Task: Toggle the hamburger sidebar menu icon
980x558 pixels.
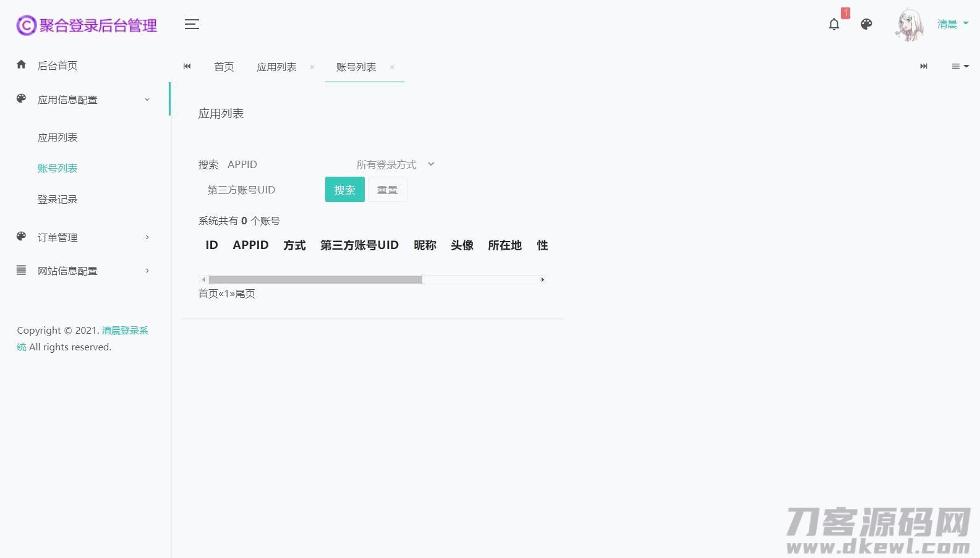Action: 192,24
